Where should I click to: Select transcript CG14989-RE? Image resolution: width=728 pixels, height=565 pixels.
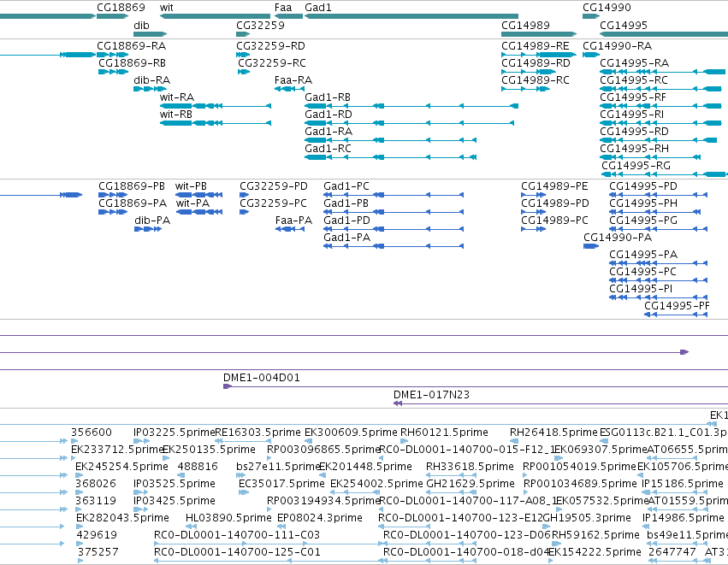pyautogui.click(x=536, y=46)
